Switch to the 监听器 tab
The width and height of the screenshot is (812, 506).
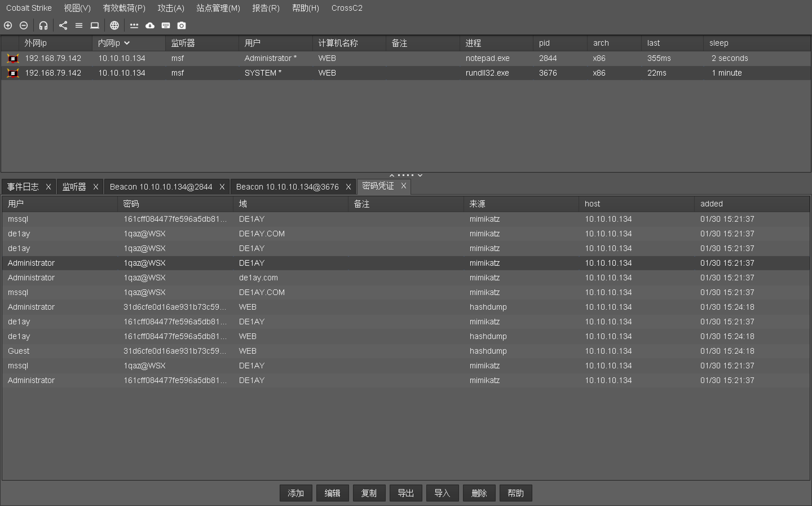click(74, 187)
